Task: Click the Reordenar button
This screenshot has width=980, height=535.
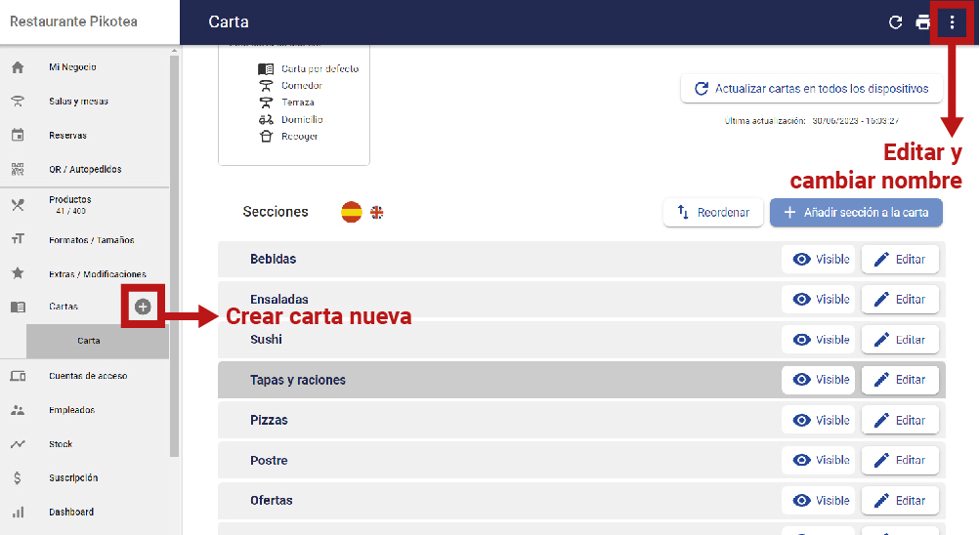Action: (x=713, y=212)
